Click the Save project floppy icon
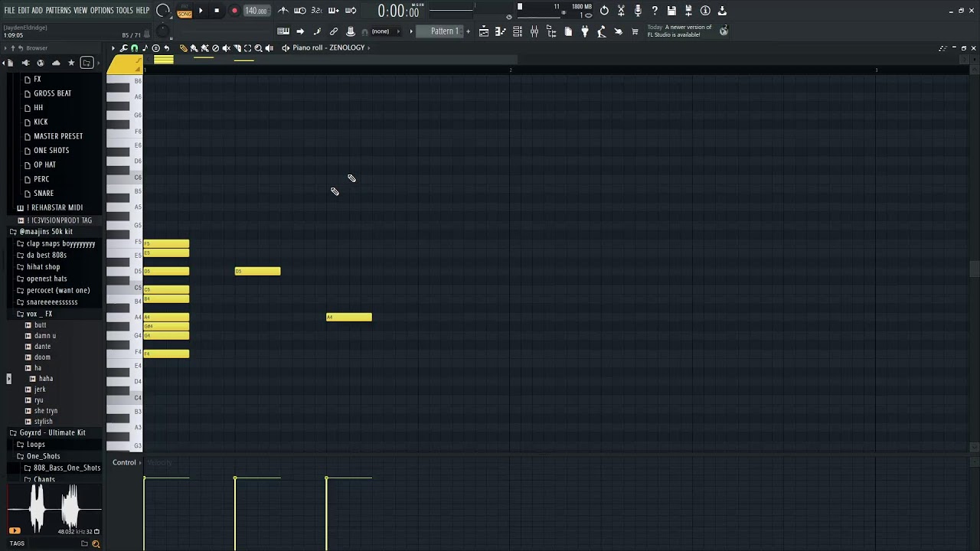Image resolution: width=980 pixels, height=551 pixels. point(671,11)
